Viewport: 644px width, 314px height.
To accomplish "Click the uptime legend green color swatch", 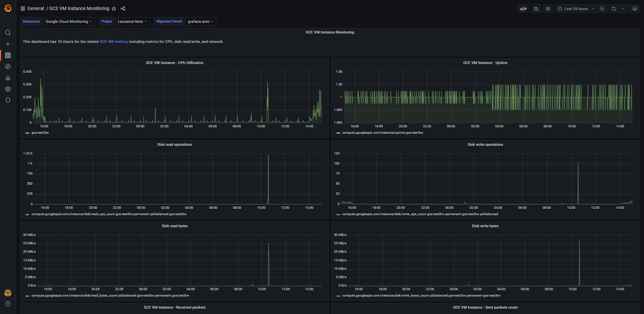I will [x=338, y=133].
